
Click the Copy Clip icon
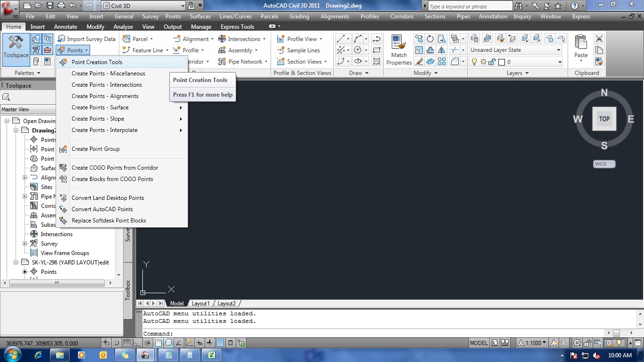click(599, 50)
